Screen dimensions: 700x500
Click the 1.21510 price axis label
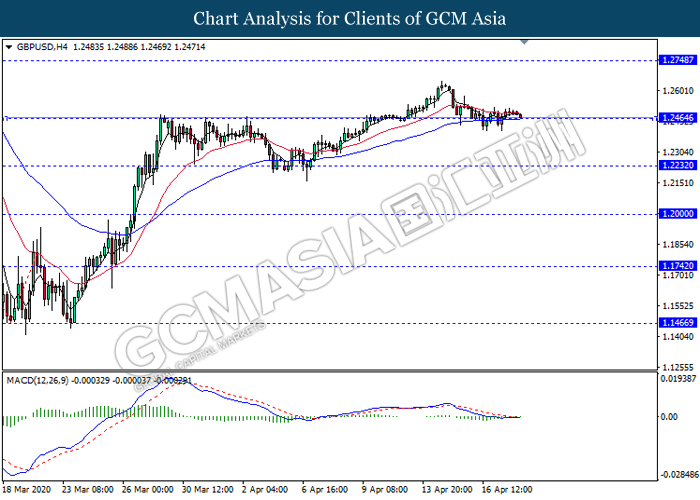678,183
